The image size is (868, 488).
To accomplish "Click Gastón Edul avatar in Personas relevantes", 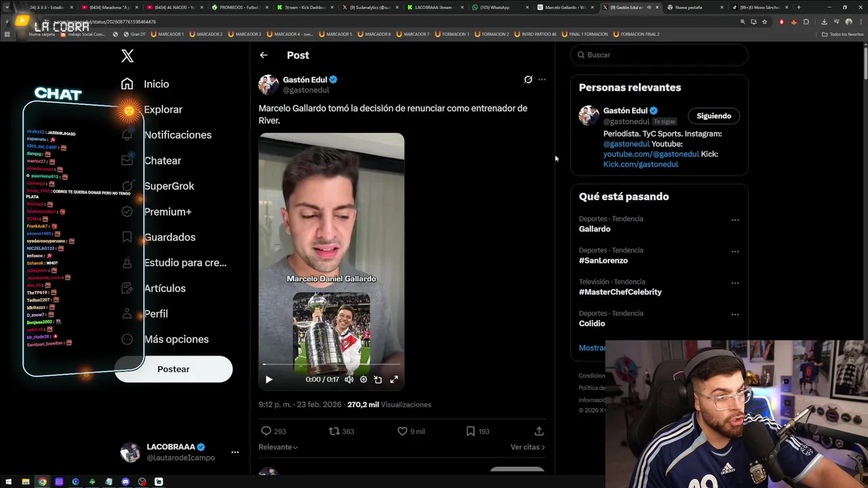I will tap(589, 116).
